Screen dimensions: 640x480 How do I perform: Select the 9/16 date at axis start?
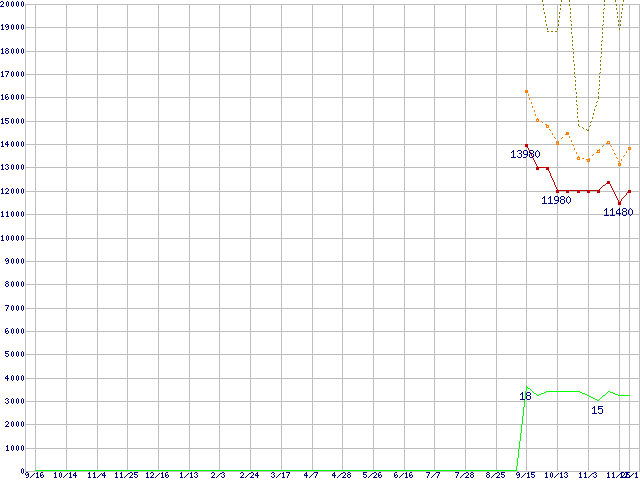click(x=34, y=475)
